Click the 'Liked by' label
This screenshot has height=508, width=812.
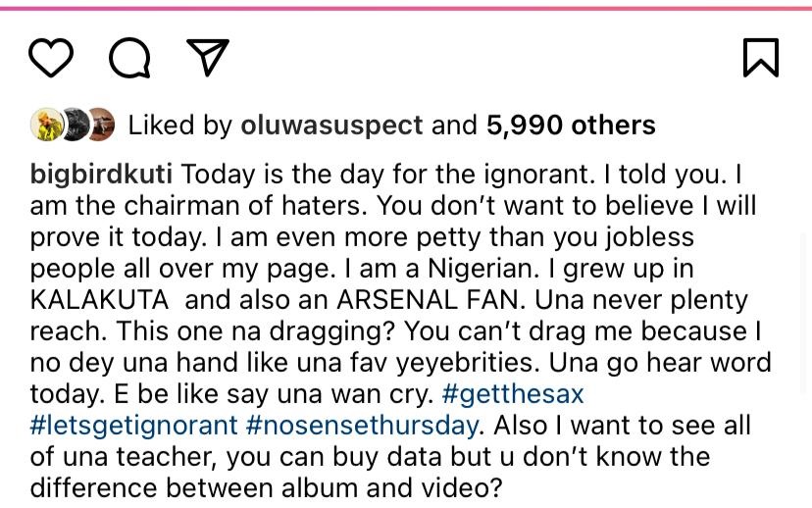pyautogui.click(x=180, y=126)
